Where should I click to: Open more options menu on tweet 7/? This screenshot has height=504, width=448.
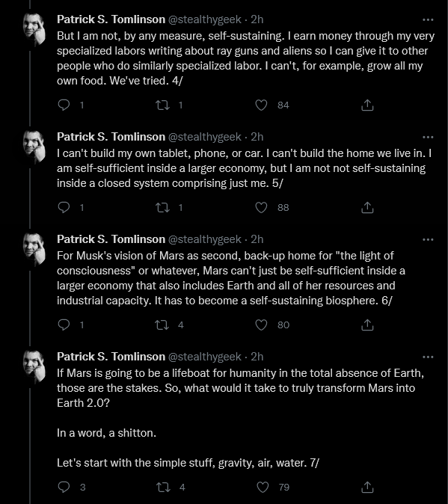click(428, 357)
